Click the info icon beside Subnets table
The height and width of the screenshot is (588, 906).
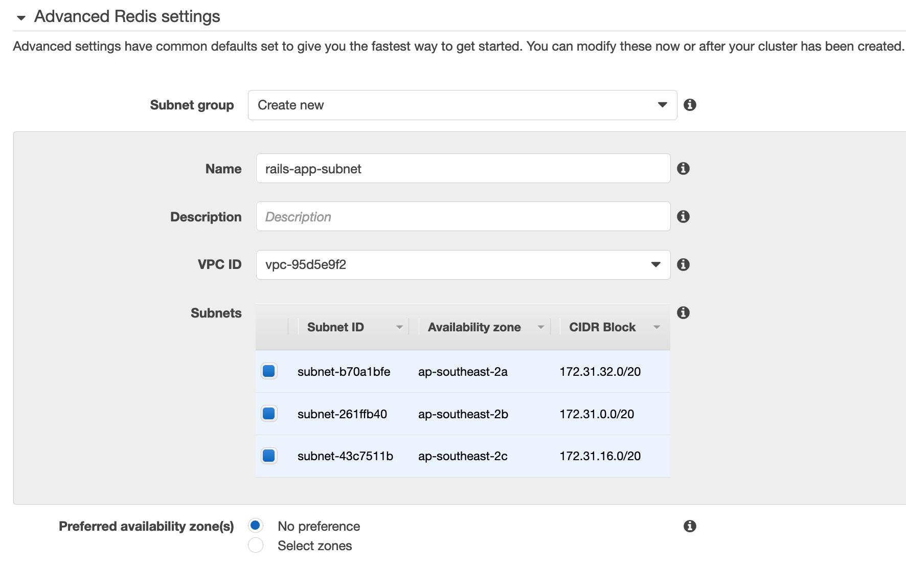pyautogui.click(x=683, y=312)
